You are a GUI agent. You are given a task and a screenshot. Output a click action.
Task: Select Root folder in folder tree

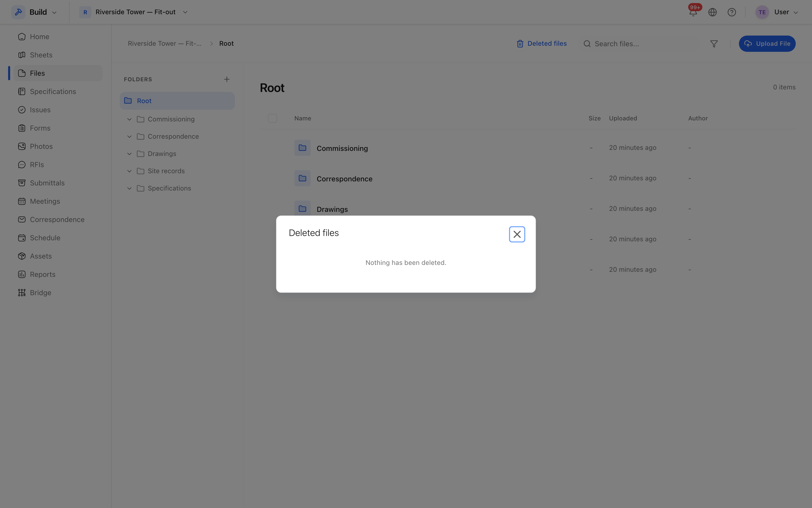(177, 101)
